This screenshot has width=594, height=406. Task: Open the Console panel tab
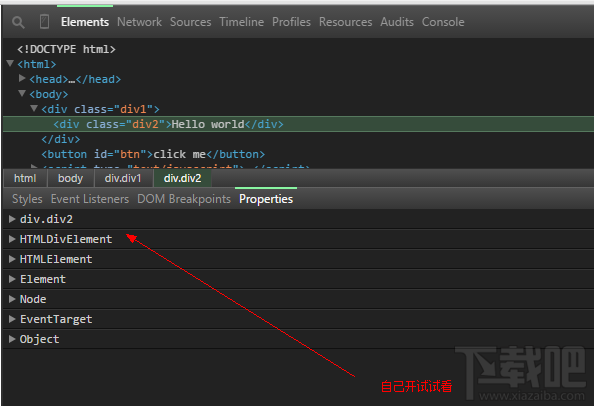click(x=443, y=22)
